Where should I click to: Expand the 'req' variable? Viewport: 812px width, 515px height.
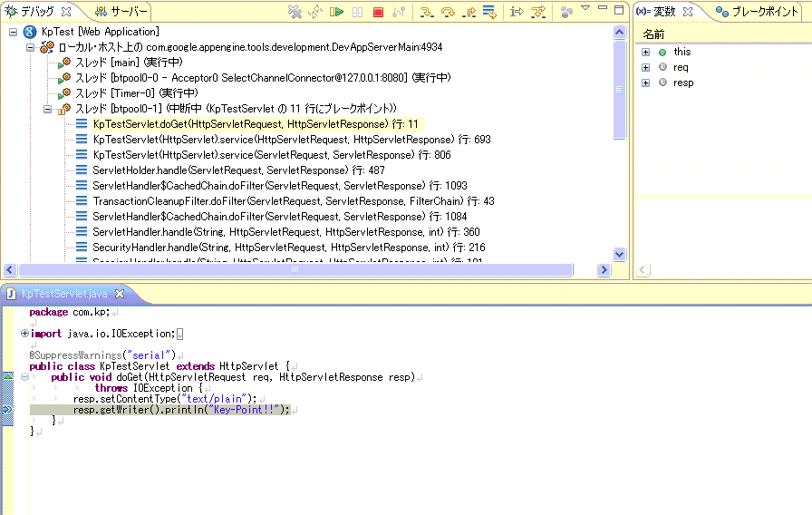tap(646, 67)
